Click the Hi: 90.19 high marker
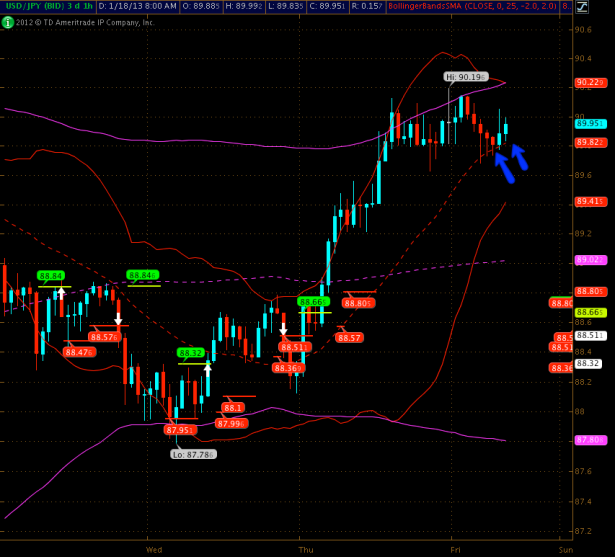Viewport: 615px width, 557px height. pyautogui.click(x=465, y=76)
